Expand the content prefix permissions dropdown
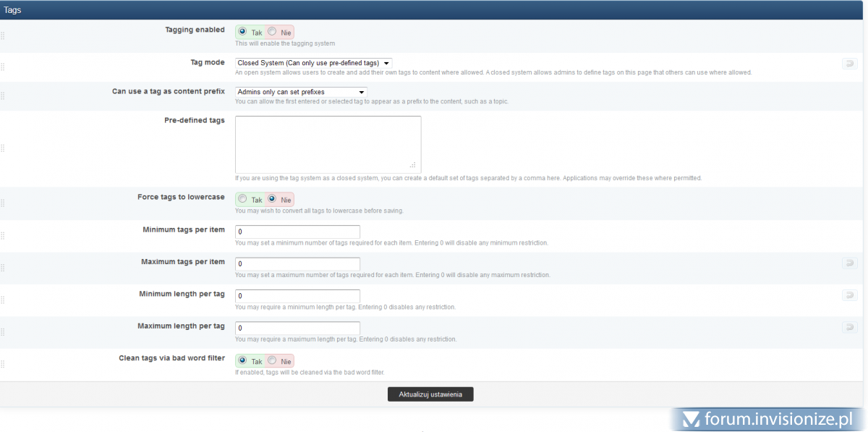Image resolution: width=868 pixels, height=432 pixels. tap(301, 92)
